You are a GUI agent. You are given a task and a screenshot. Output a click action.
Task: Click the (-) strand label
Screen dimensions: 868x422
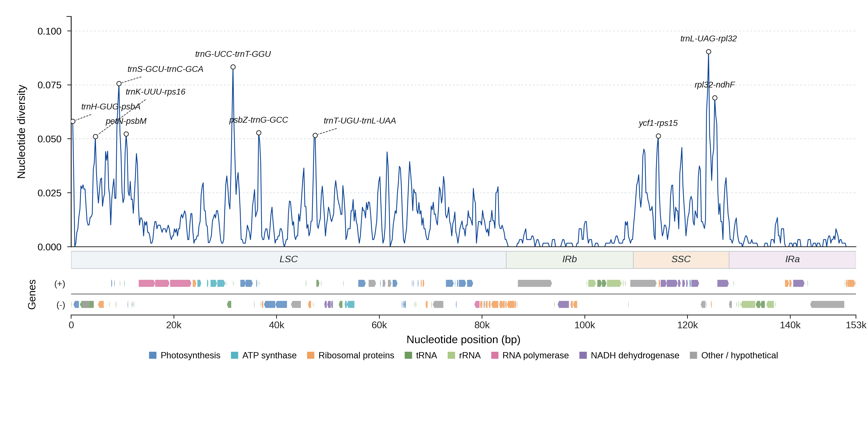61,305
